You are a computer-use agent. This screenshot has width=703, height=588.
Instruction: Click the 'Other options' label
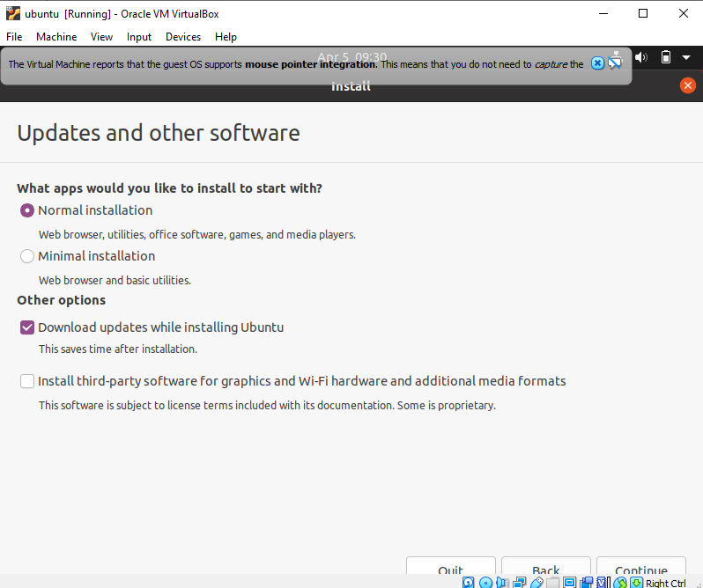62,300
